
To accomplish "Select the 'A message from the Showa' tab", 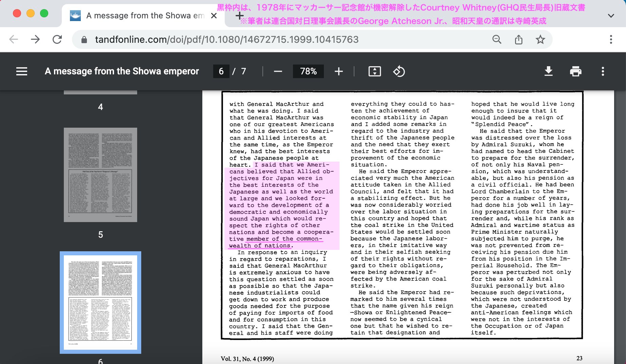I will click(x=143, y=16).
